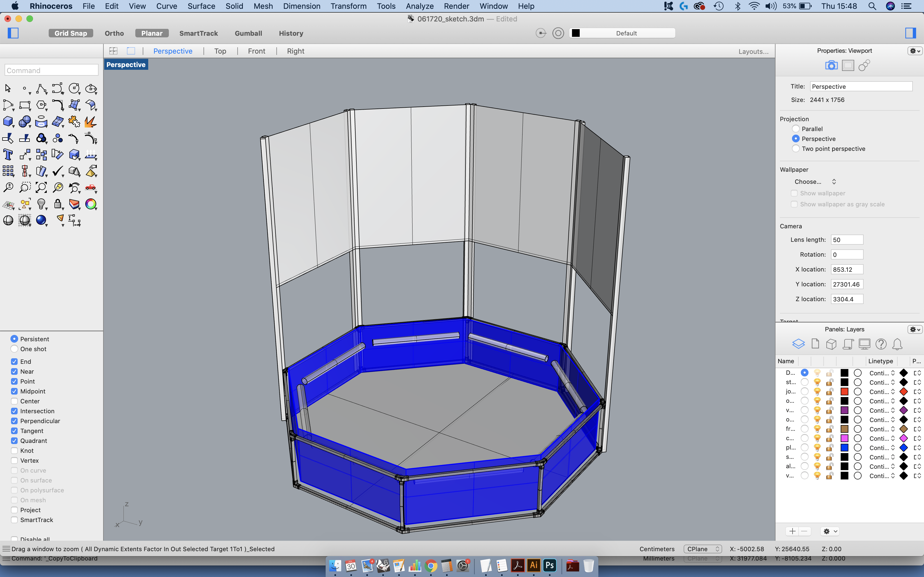Screen dimensions: 924x577
Task: Select One shot snap mode
Action: (14, 349)
